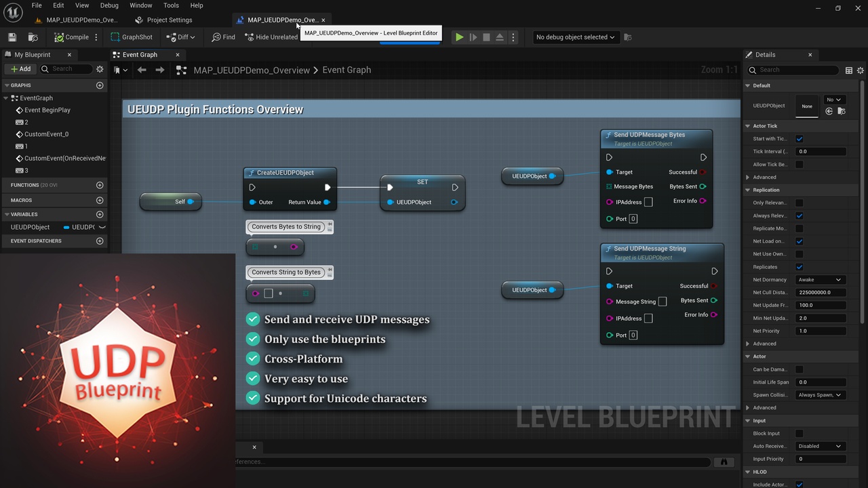The width and height of the screenshot is (868, 488).
Task: Toggle Net Load on Client checkbox
Action: (800, 241)
